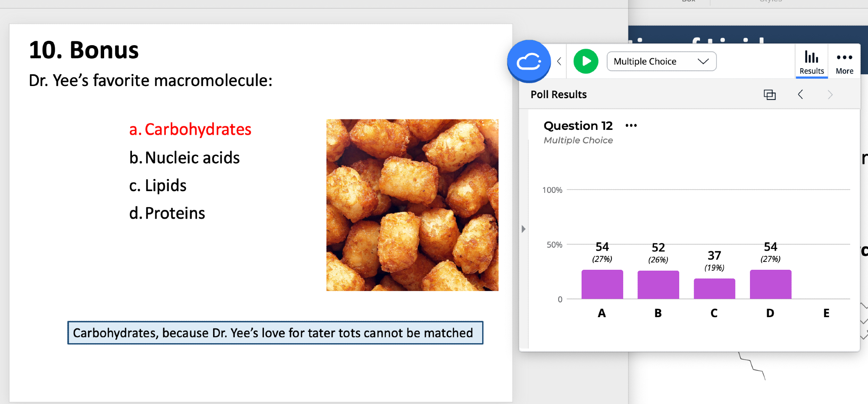Open the Multiple Choice poll type dropdown

661,61
